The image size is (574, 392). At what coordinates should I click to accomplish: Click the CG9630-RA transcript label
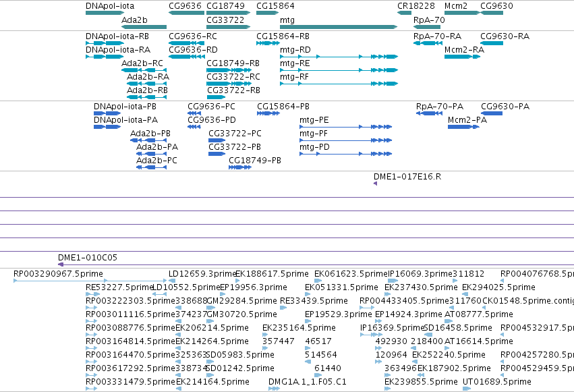point(505,36)
